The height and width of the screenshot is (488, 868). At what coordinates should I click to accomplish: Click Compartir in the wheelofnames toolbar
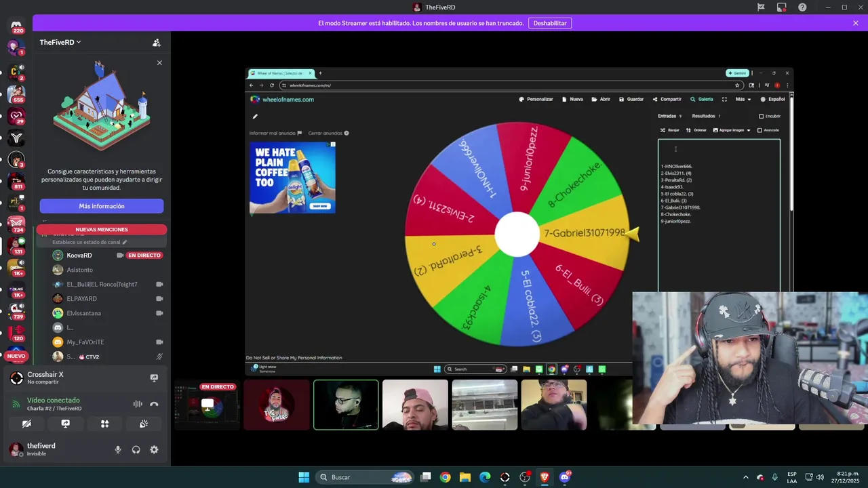click(x=667, y=99)
